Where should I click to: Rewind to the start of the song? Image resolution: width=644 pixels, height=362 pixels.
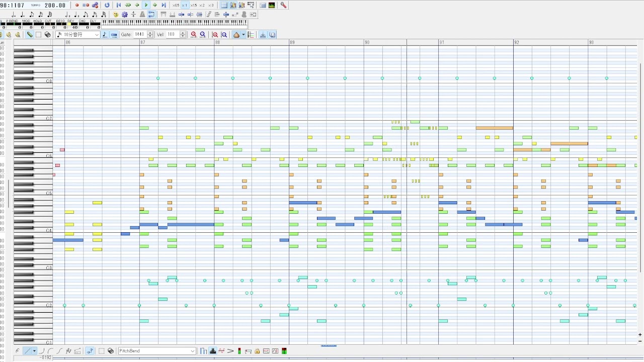[119, 5]
